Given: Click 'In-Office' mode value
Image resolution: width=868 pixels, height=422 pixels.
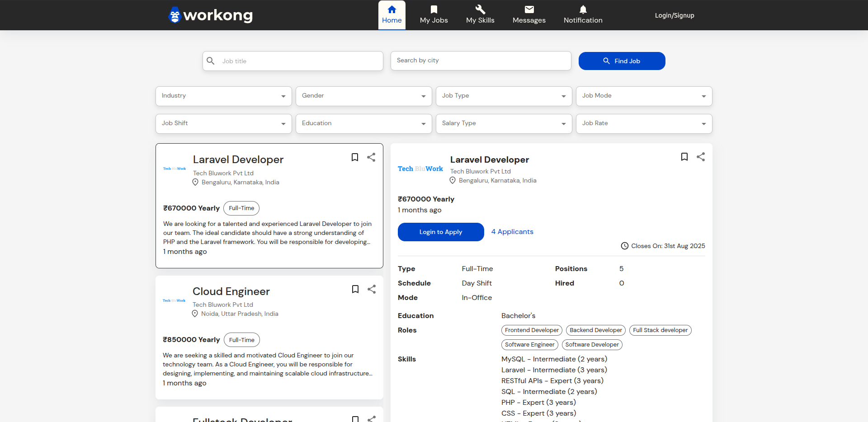Looking at the screenshot, I should point(477,298).
